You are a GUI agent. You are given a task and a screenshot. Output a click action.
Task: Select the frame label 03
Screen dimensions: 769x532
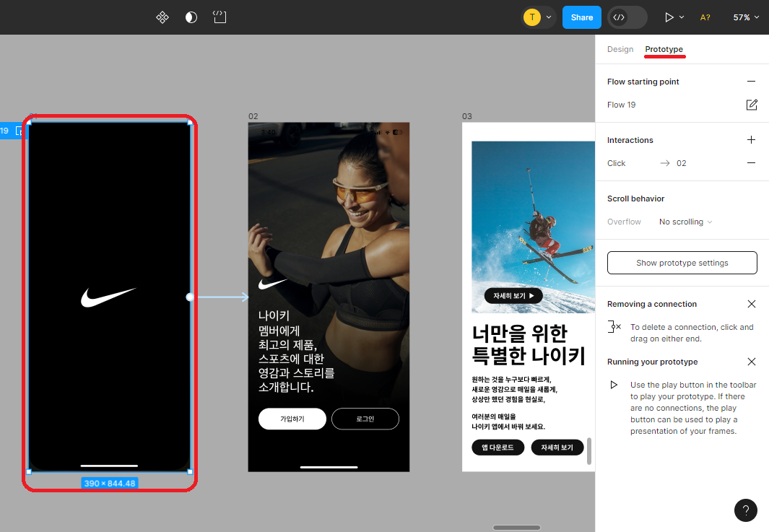(x=467, y=116)
